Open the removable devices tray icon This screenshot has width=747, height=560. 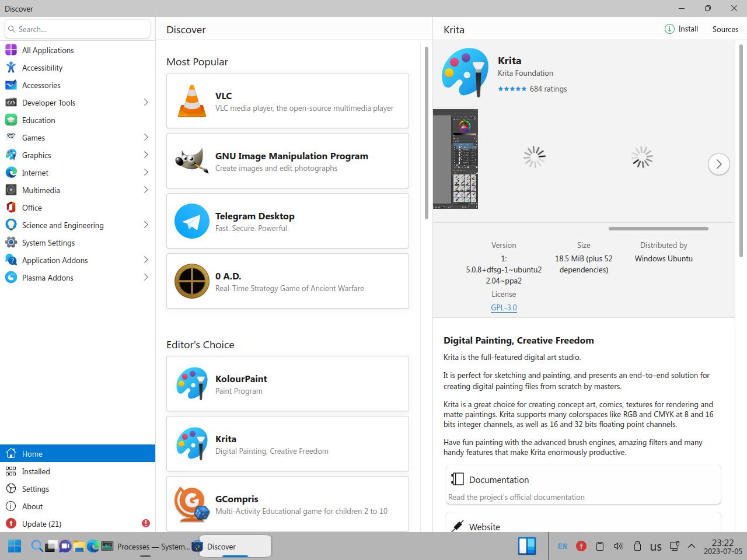click(x=637, y=546)
